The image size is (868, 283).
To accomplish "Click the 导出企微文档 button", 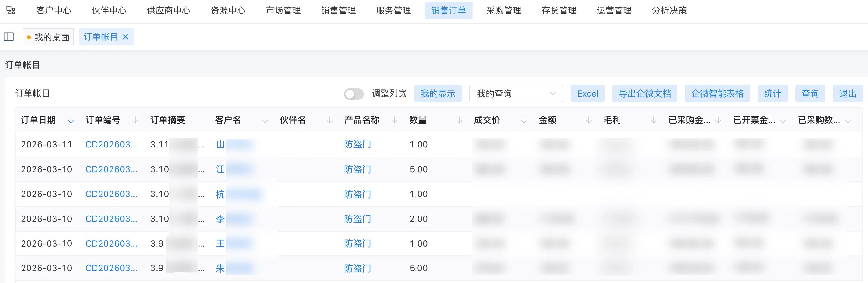I will [644, 94].
